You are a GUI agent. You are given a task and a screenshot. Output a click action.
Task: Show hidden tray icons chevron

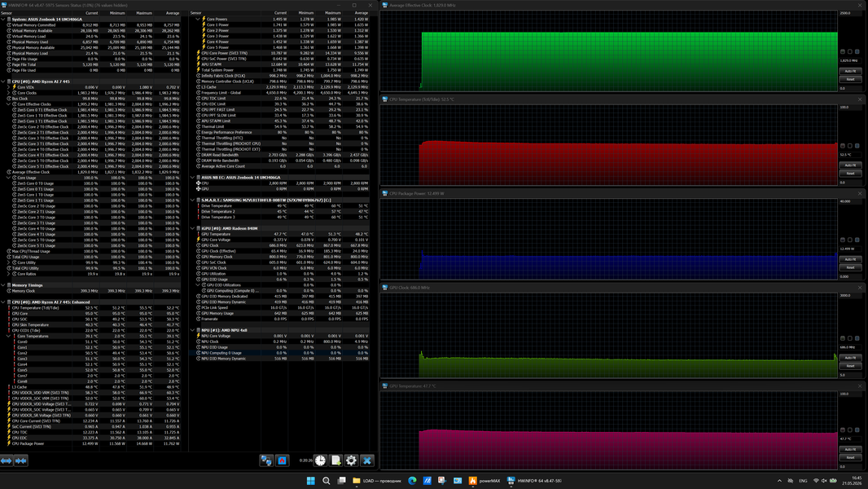point(779,481)
